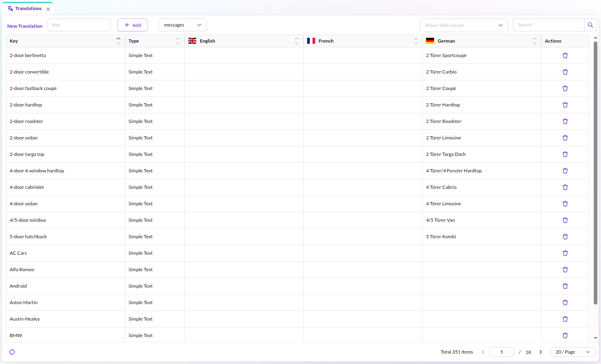Click the trash icon for 2-door roadster
Screen dimensions: 601x364
click(565, 121)
